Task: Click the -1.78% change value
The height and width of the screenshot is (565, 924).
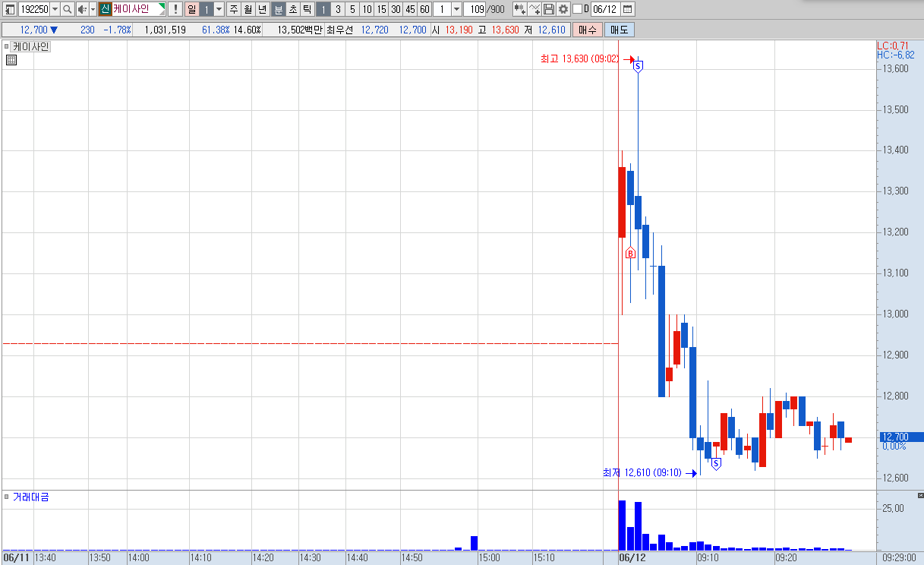Action: click(x=118, y=30)
